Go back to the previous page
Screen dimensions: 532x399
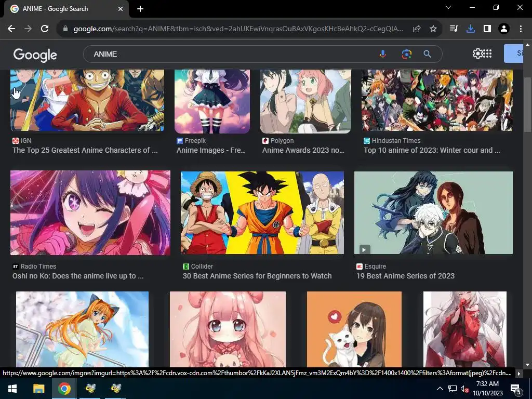pyautogui.click(x=11, y=29)
